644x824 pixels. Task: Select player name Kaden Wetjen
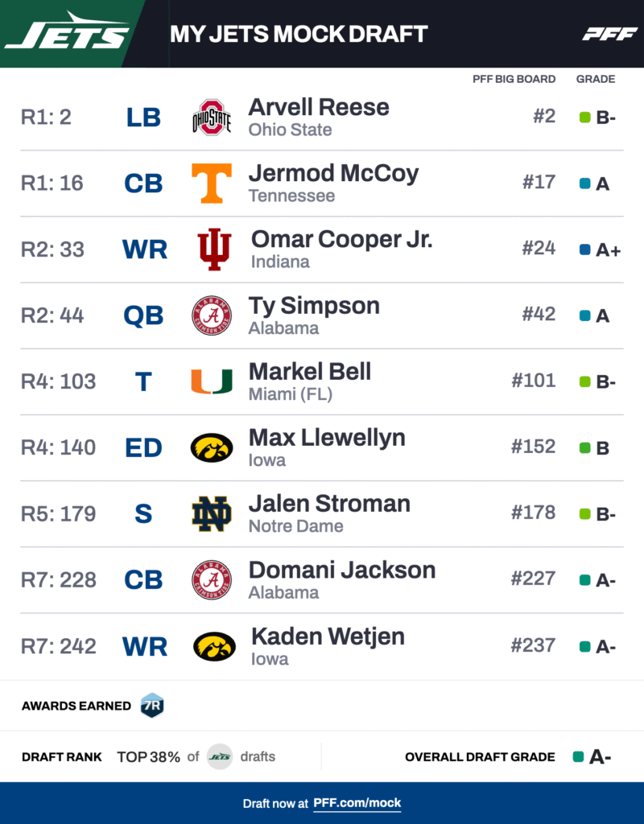pyautogui.click(x=328, y=637)
